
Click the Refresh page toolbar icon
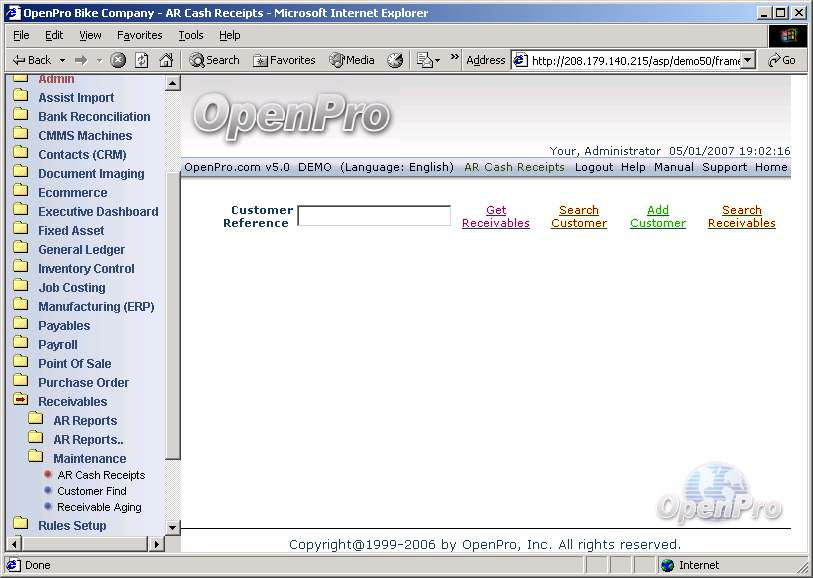click(x=142, y=60)
